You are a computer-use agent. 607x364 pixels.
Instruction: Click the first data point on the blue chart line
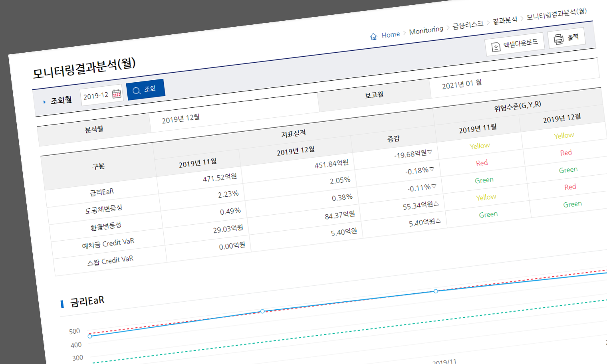point(90,336)
